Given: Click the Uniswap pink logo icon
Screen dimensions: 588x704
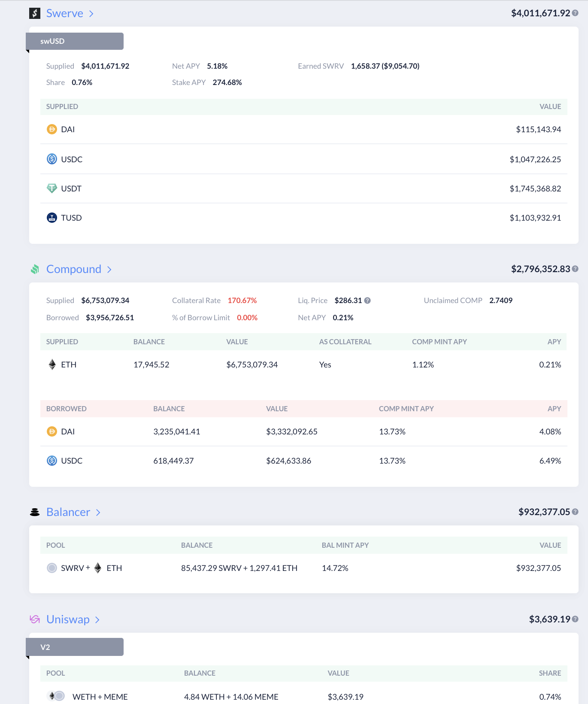Looking at the screenshot, I should point(35,619).
